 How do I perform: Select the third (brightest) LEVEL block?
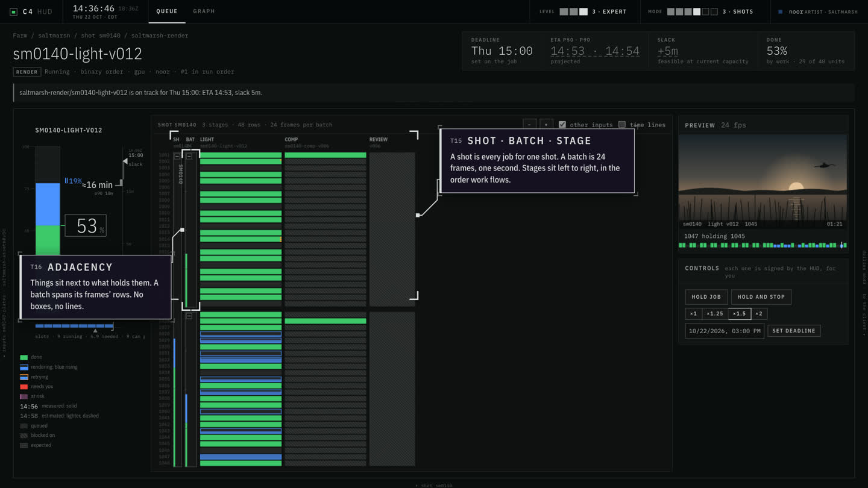coord(583,11)
